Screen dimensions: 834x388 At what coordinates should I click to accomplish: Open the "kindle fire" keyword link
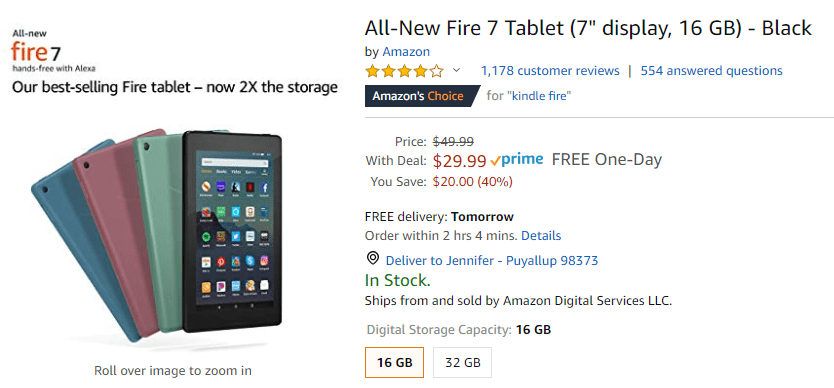click(x=539, y=97)
